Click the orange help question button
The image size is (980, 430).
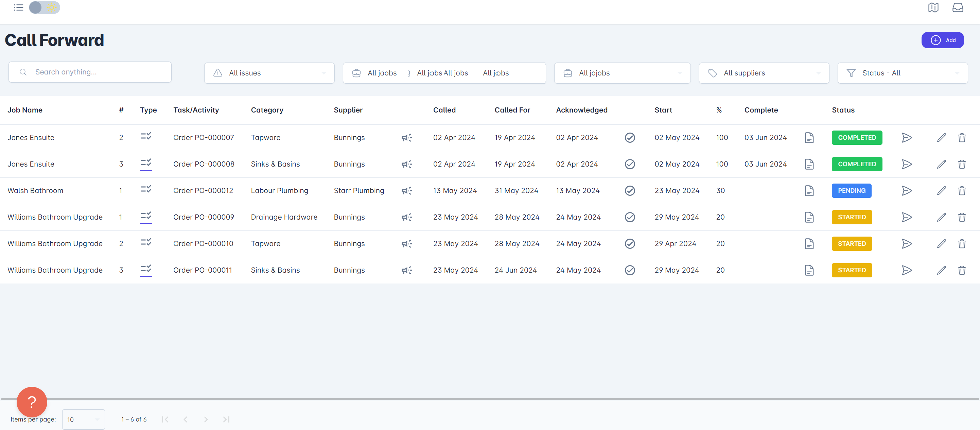tap(32, 402)
